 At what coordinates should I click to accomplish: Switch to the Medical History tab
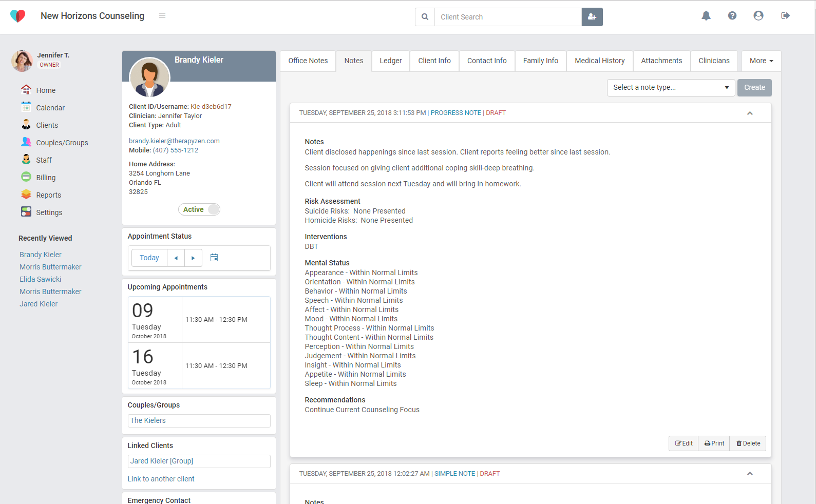tap(600, 61)
